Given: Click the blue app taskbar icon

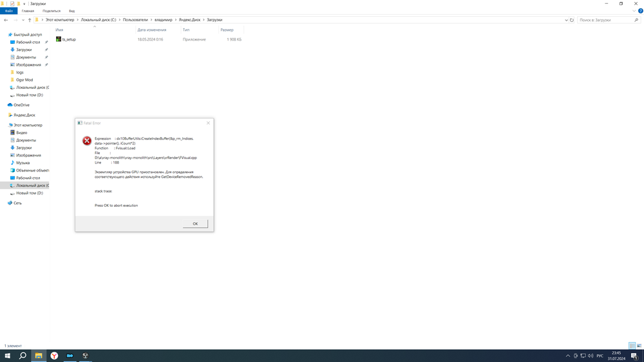Looking at the screenshot, I should pyautogui.click(x=70, y=356).
